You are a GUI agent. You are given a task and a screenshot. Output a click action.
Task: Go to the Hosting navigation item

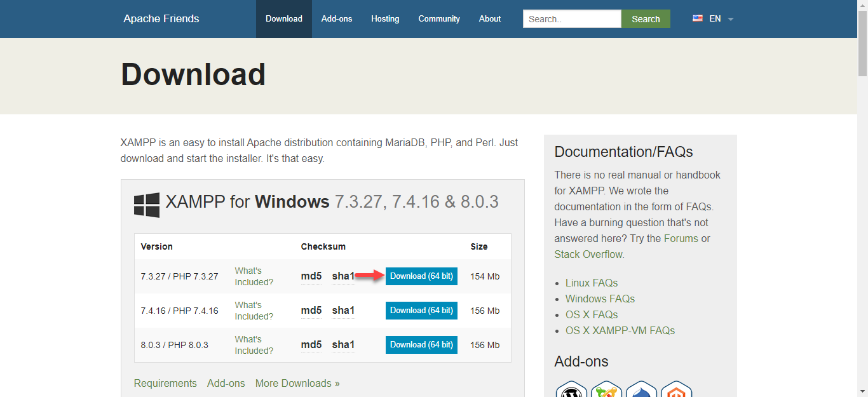[385, 19]
